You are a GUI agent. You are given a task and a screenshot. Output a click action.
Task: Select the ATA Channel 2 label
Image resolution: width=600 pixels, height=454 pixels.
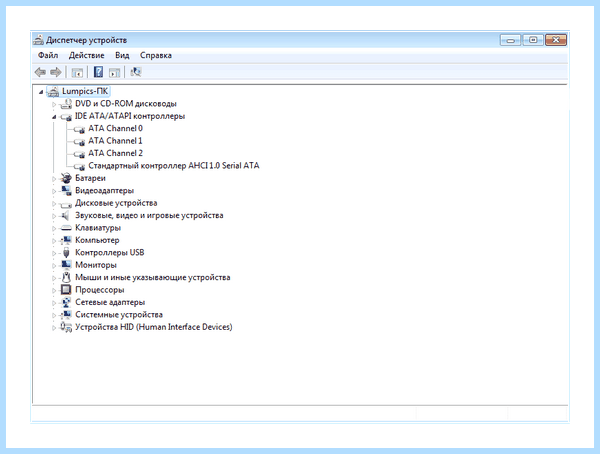click(116, 153)
